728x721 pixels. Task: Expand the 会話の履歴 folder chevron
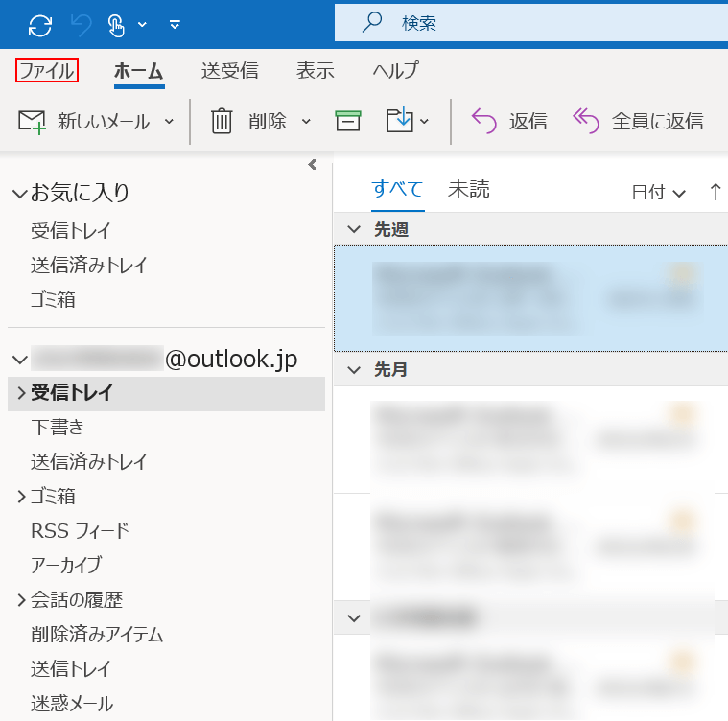click(x=21, y=600)
